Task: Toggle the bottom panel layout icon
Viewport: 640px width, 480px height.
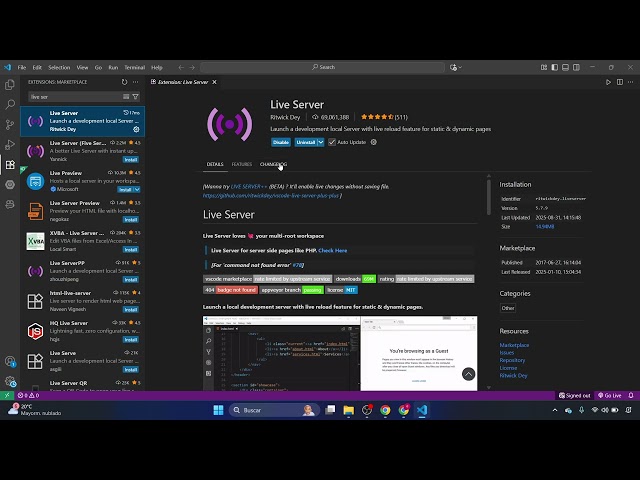Action: tap(565, 67)
